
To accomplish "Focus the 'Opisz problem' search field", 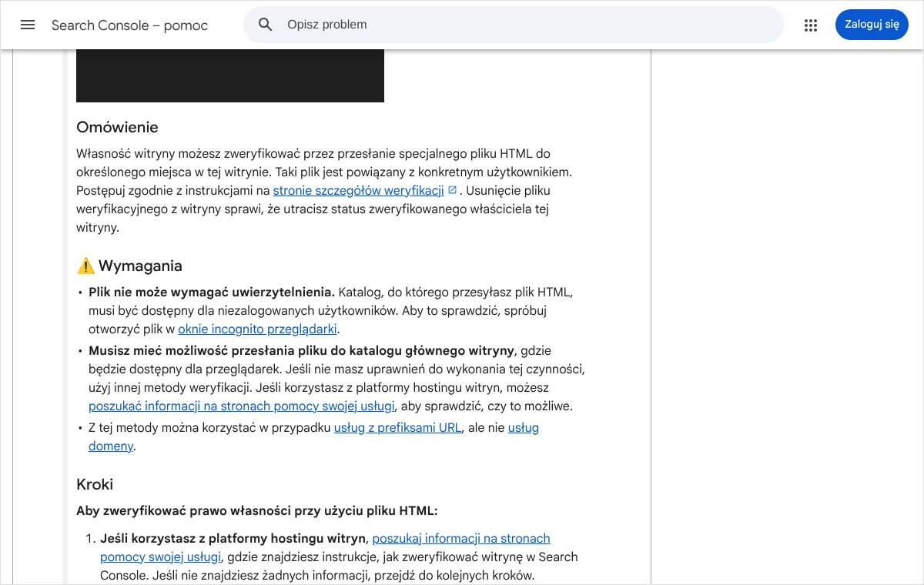I will (x=514, y=25).
